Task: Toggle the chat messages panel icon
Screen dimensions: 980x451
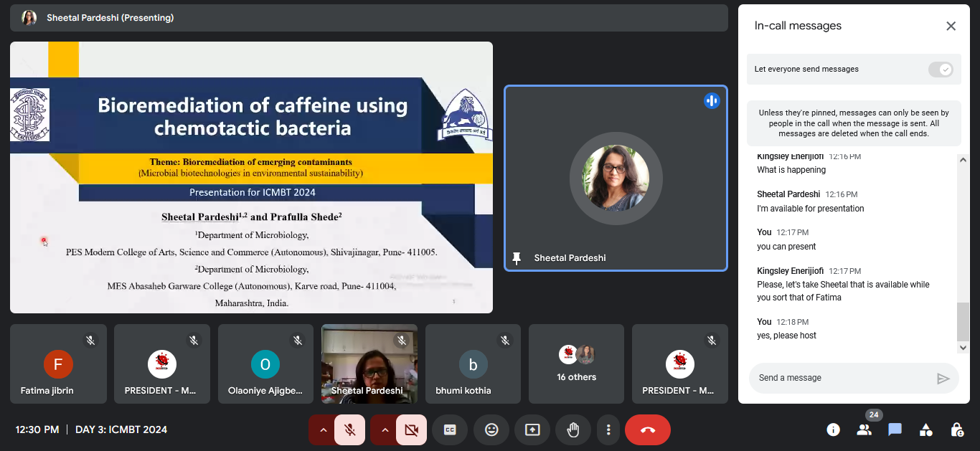Action: click(x=895, y=429)
